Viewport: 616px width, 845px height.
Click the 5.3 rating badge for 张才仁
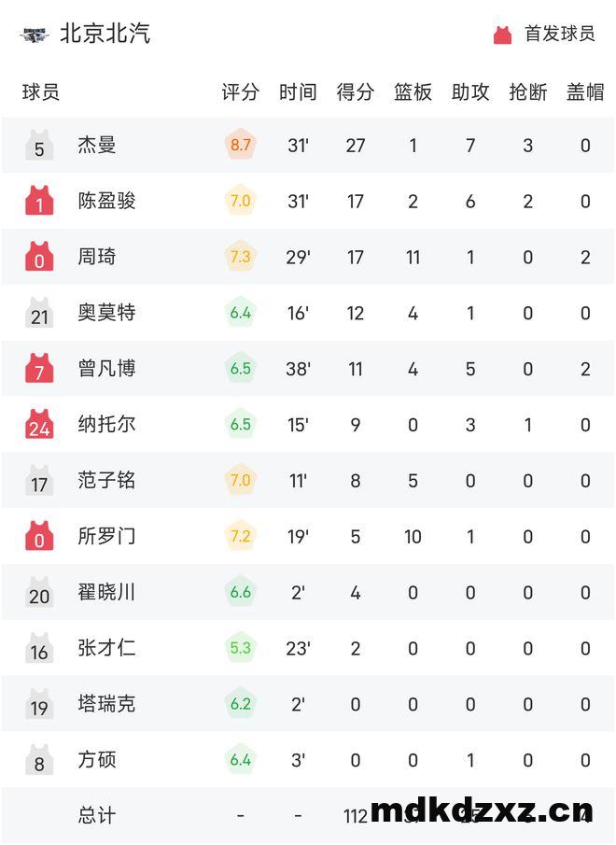240,648
